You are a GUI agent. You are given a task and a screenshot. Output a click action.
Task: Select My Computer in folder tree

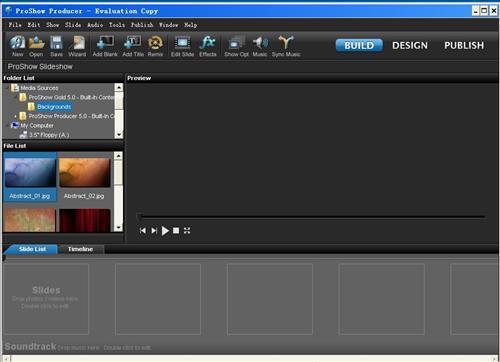(37, 126)
